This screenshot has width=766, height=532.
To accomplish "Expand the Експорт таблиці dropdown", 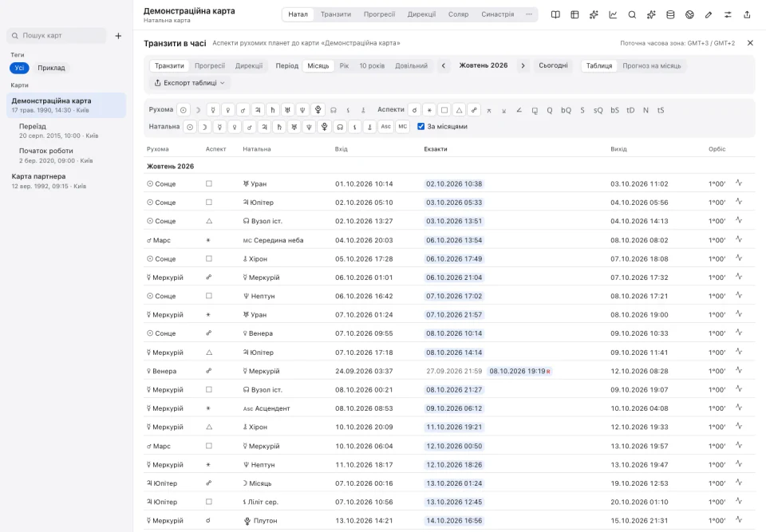I will pyautogui.click(x=190, y=83).
